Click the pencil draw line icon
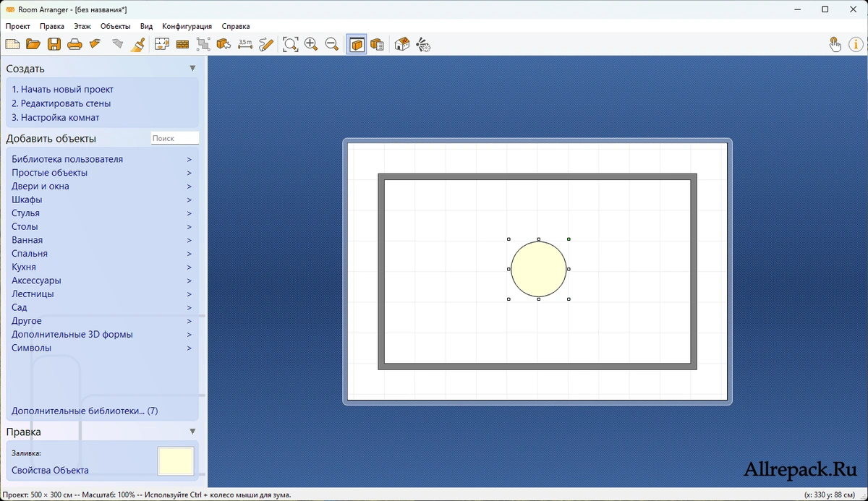Screen dimensions: 868x501 pyautogui.click(x=266, y=44)
